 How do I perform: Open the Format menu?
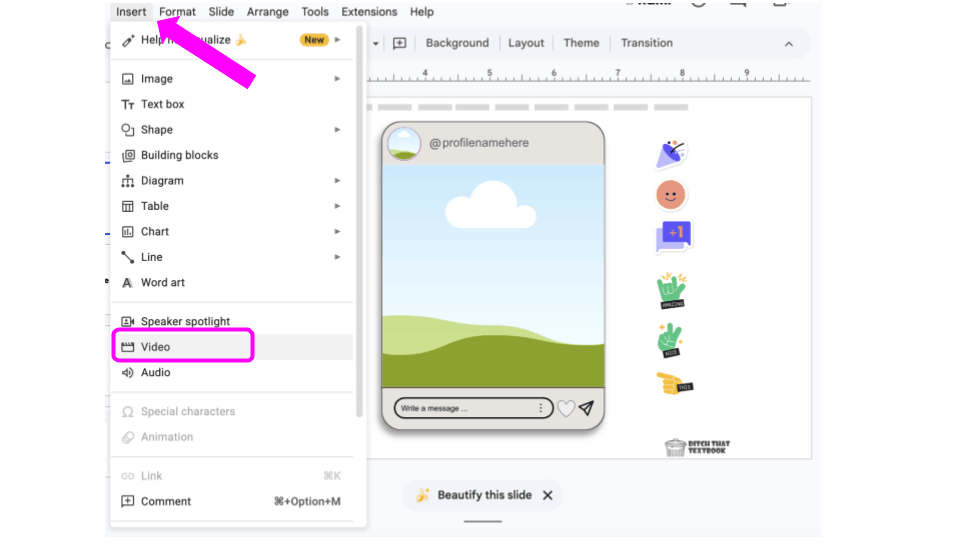click(177, 12)
